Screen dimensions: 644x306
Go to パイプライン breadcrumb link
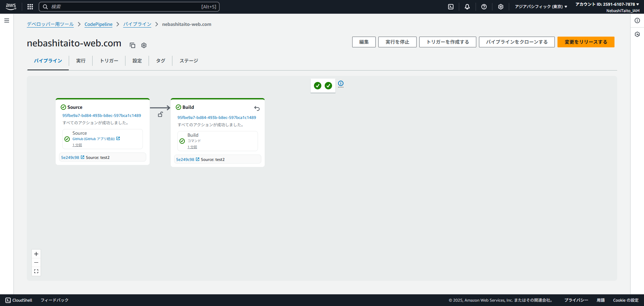(x=137, y=24)
